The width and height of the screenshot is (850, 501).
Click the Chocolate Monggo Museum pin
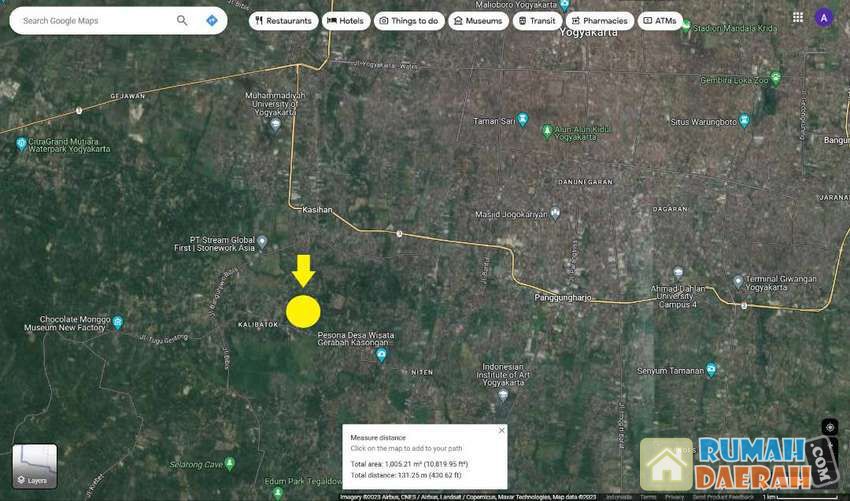pyautogui.click(x=117, y=322)
